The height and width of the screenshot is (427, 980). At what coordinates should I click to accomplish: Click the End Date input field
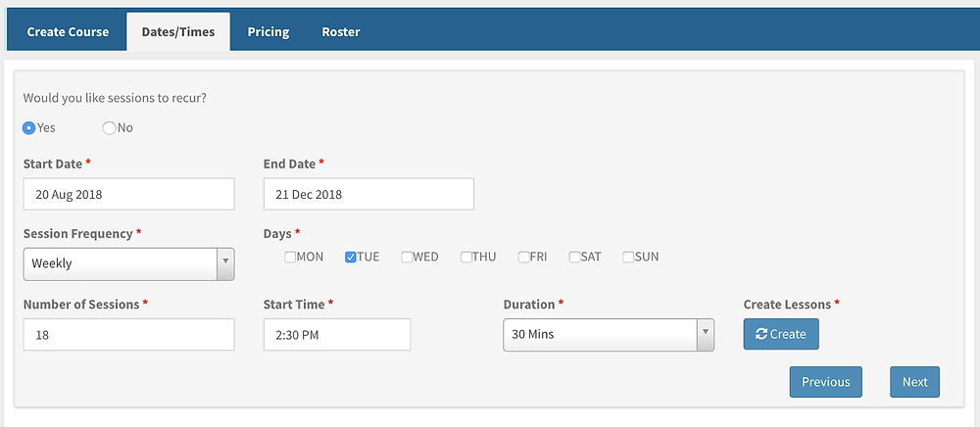(368, 194)
